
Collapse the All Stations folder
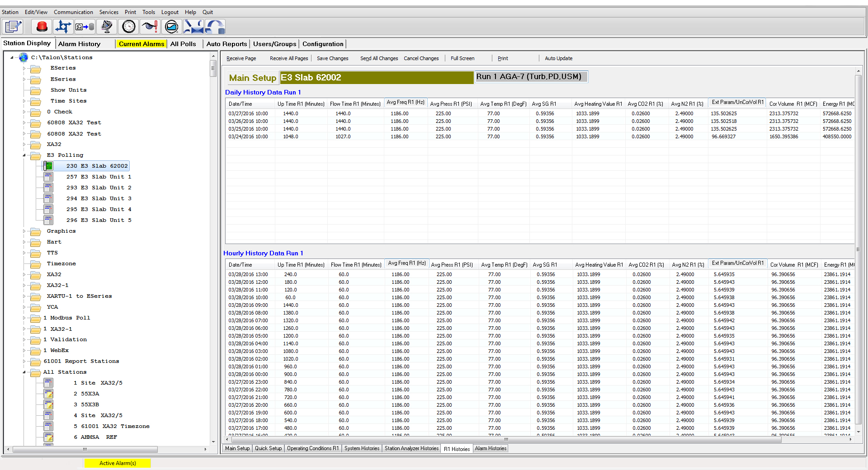(x=24, y=372)
